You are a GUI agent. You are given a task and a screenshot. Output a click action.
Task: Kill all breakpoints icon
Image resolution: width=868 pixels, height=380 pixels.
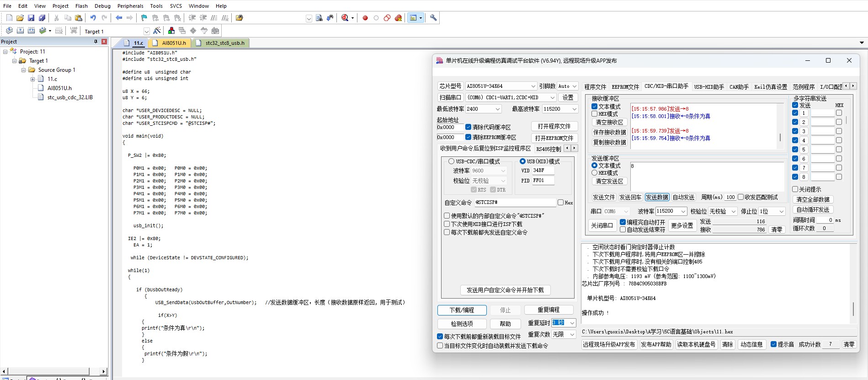[x=398, y=18]
